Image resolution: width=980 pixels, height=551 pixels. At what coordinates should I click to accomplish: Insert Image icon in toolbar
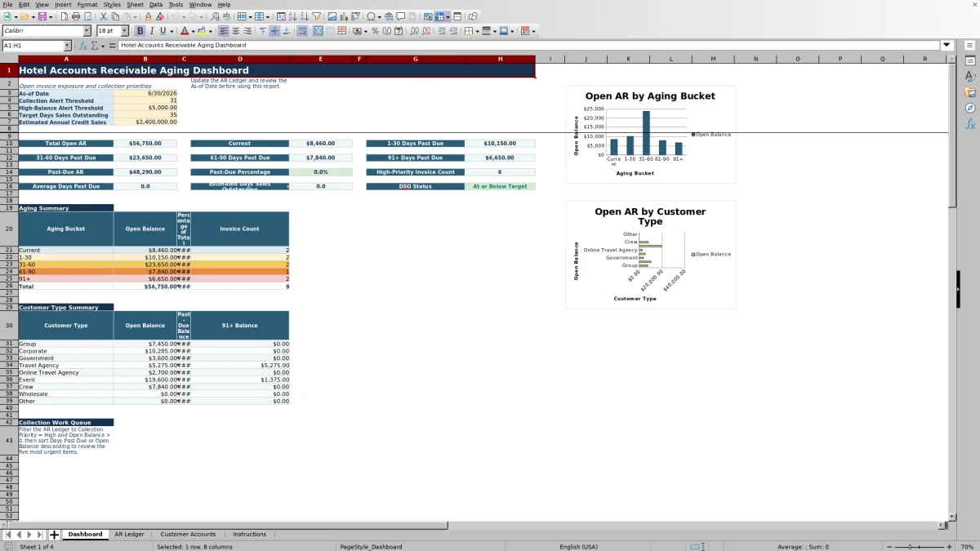coord(332,16)
